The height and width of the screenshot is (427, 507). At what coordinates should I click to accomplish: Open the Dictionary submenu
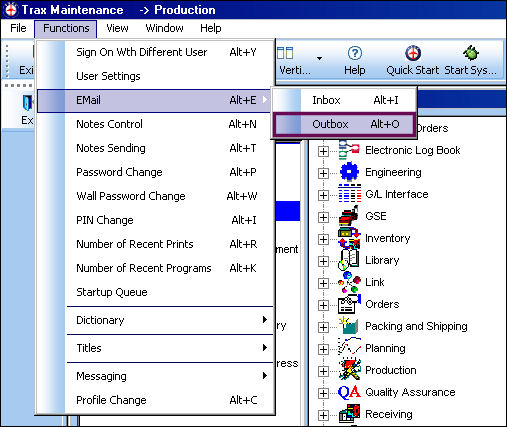(x=155, y=320)
